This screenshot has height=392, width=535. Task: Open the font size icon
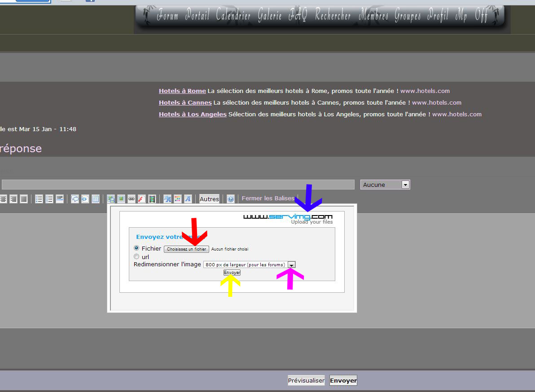167,199
